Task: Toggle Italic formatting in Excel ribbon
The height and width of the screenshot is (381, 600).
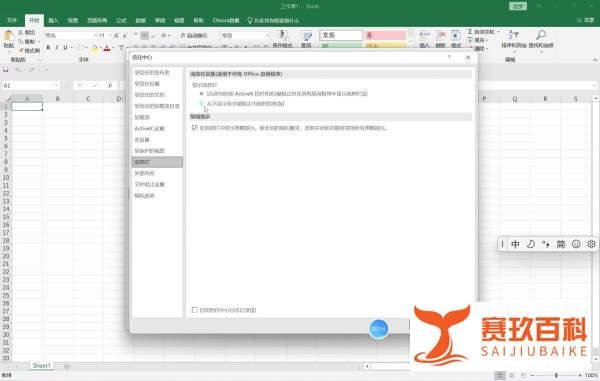Action: (x=57, y=48)
